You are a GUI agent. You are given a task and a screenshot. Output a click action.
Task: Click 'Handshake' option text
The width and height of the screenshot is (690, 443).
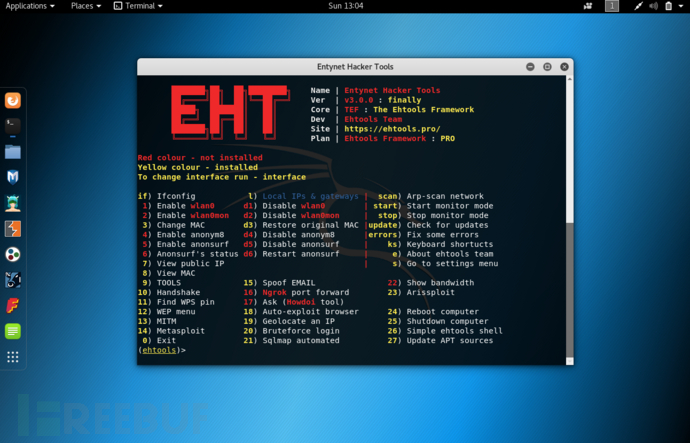pos(178,293)
